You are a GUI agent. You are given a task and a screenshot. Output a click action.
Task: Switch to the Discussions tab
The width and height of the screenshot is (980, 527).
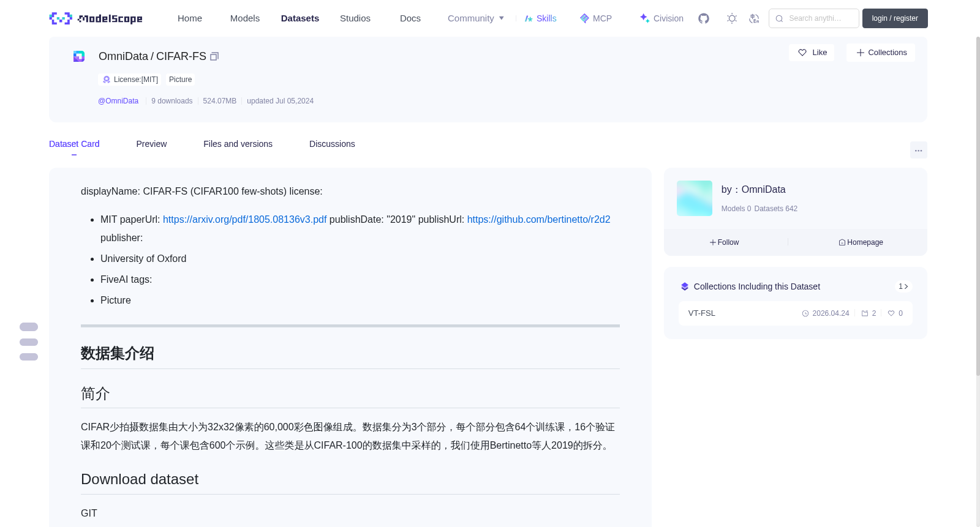332,144
